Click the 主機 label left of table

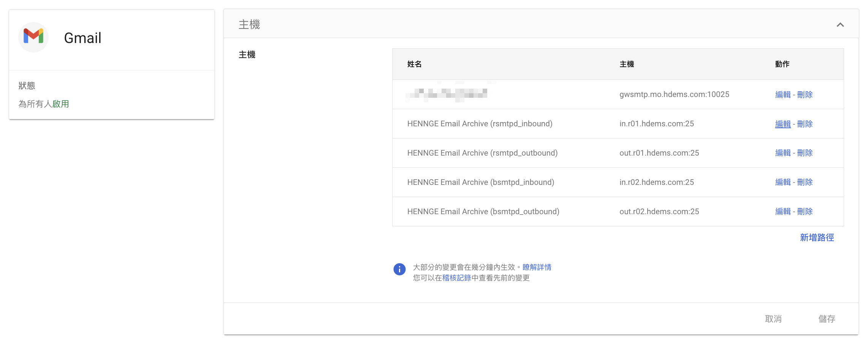[x=247, y=55]
